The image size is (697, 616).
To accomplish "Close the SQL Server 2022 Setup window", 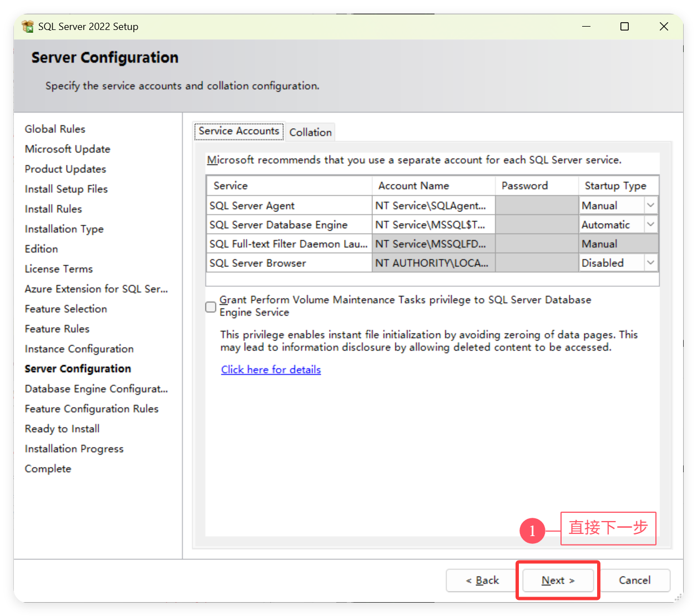I will click(664, 26).
